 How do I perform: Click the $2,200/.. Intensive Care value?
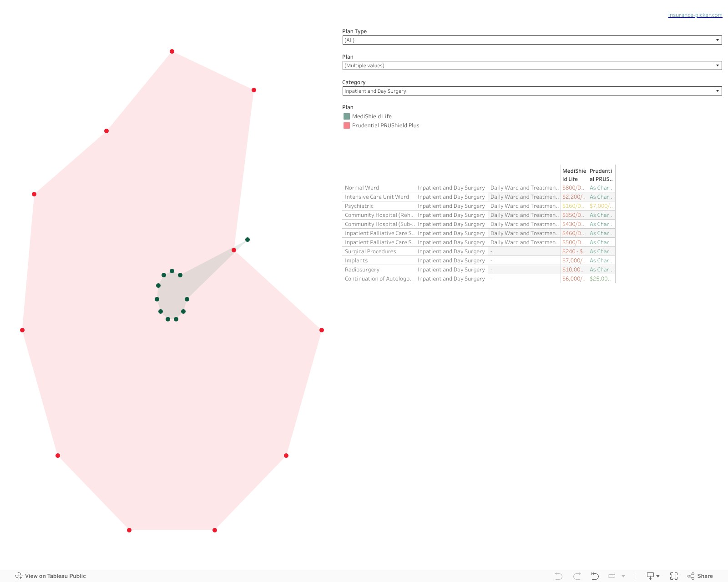pos(574,197)
